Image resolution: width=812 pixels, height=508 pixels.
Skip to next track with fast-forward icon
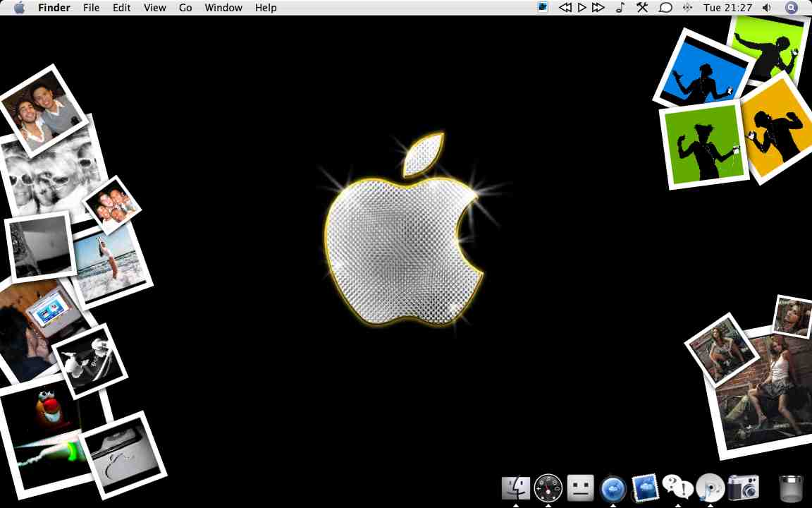(x=598, y=7)
